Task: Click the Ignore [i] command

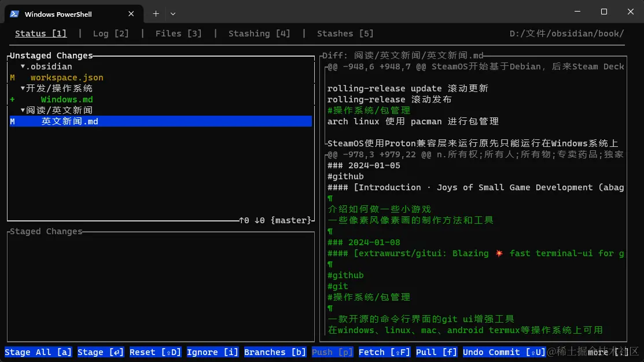Action: pos(213,352)
